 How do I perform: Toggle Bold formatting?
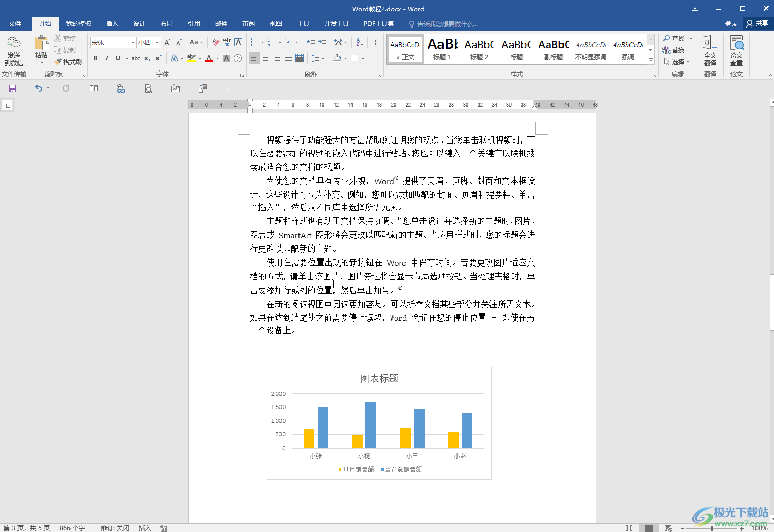tap(95, 58)
